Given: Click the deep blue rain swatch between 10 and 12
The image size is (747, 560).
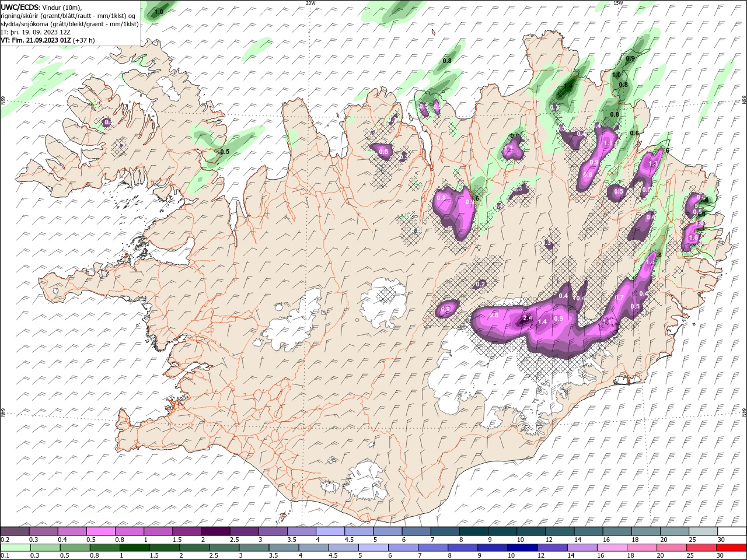Looking at the screenshot, I should click(522, 548).
